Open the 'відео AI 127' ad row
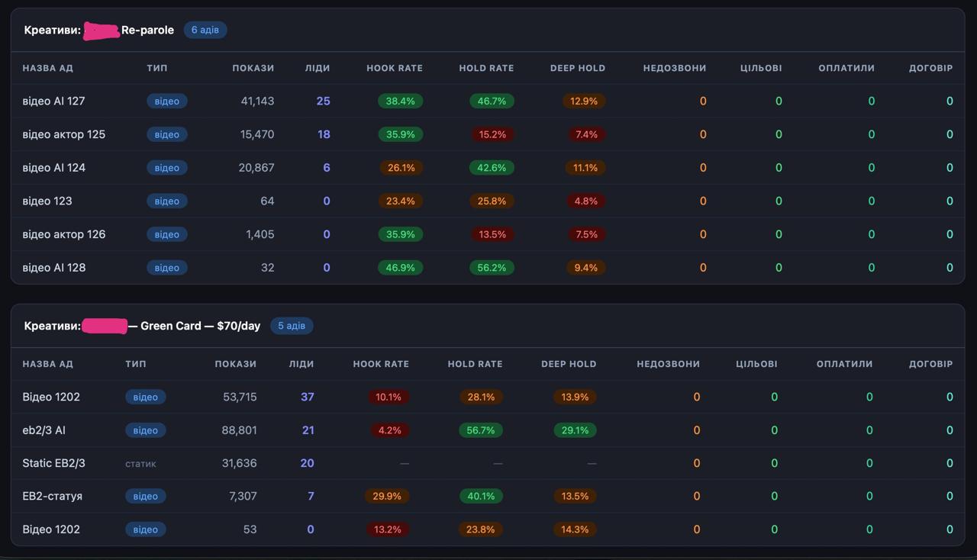This screenshot has height=560, width=977. pyautogui.click(x=488, y=101)
